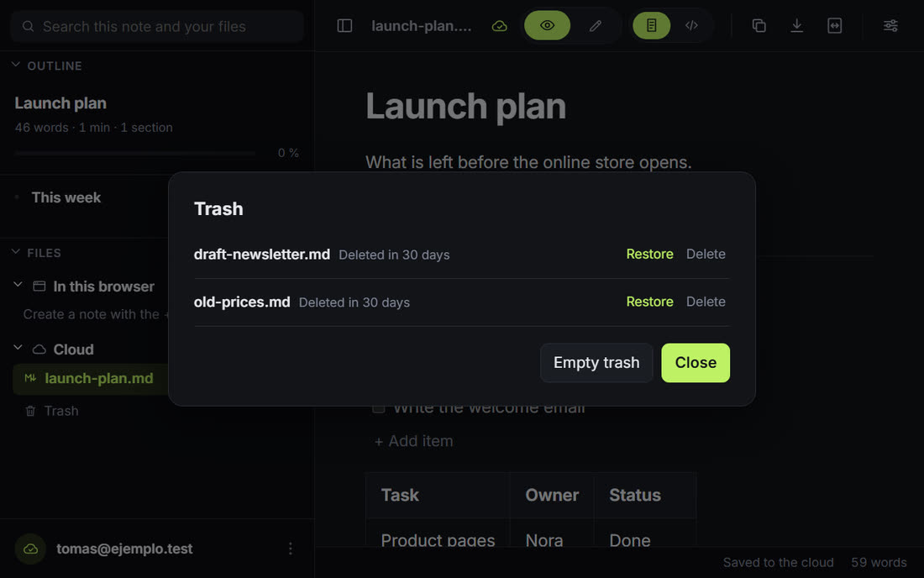This screenshot has width=924, height=578.
Task: Close the Trash dialog
Action: point(696,363)
